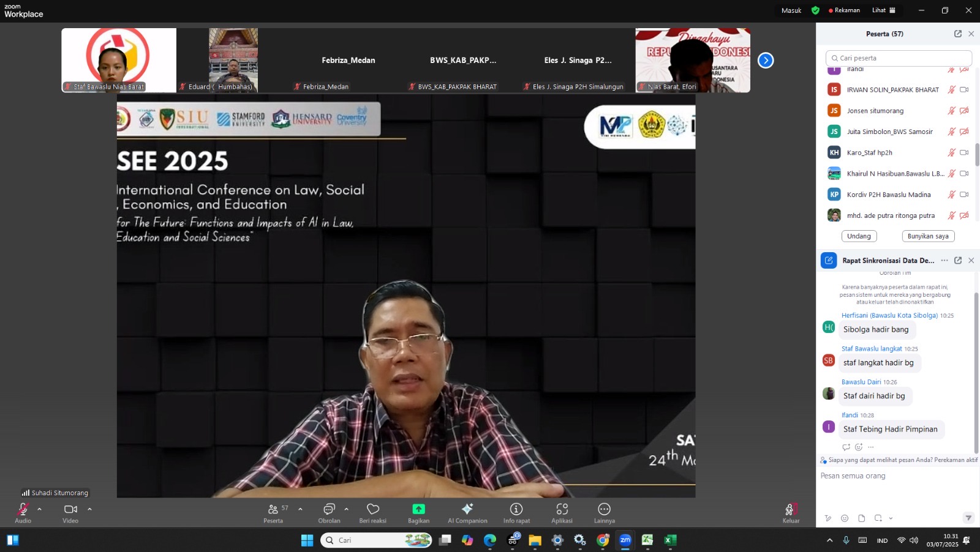Open the Aplikasi panel icon
Viewport: 980px width, 552px height.
[562, 509]
